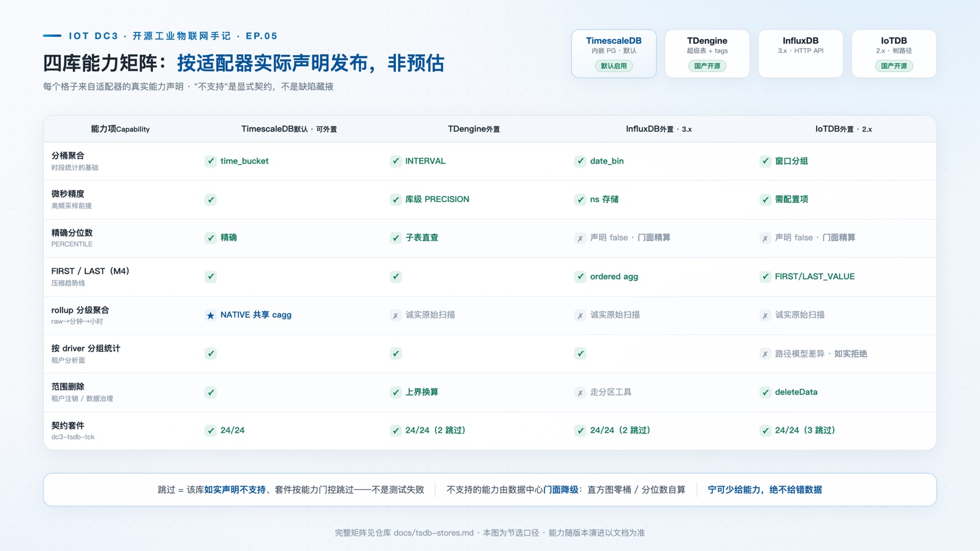The image size is (980, 551).
Task: Click the 国产开源 badge on TDengine card
Action: coord(707,66)
